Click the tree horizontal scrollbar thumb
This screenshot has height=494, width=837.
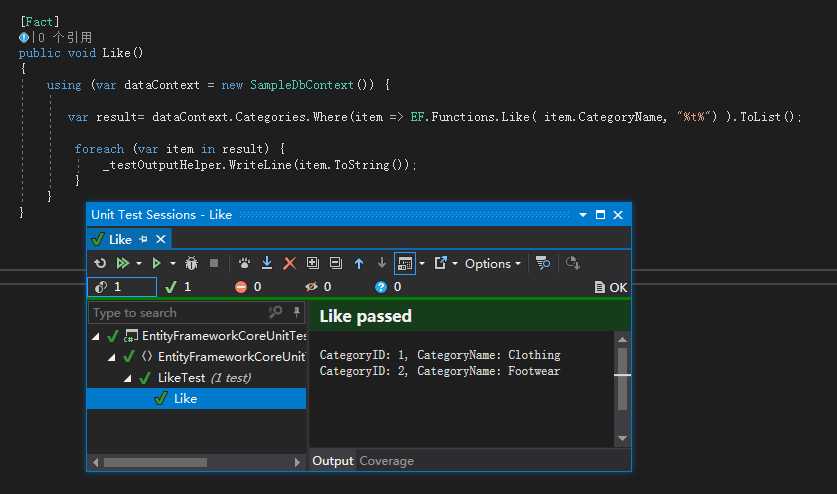[155, 462]
